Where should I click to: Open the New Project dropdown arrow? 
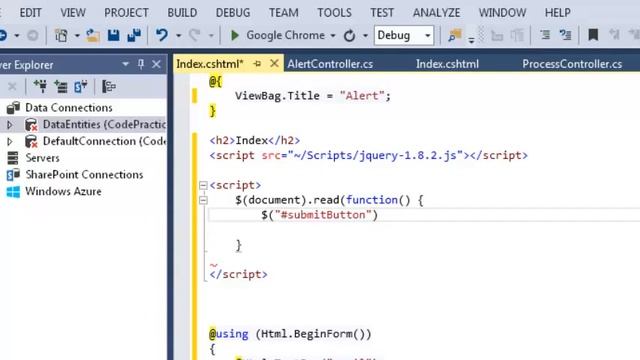(x=77, y=36)
